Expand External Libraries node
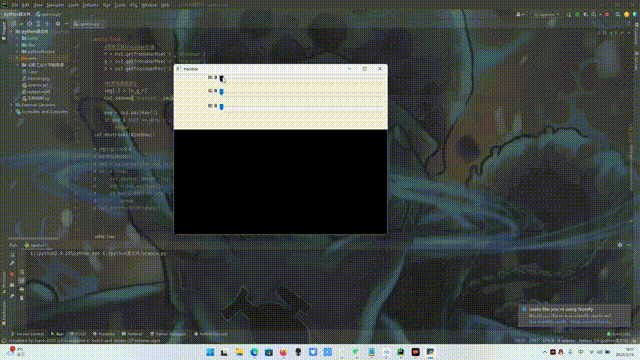Screen dimensions: 640x360 point(12,105)
